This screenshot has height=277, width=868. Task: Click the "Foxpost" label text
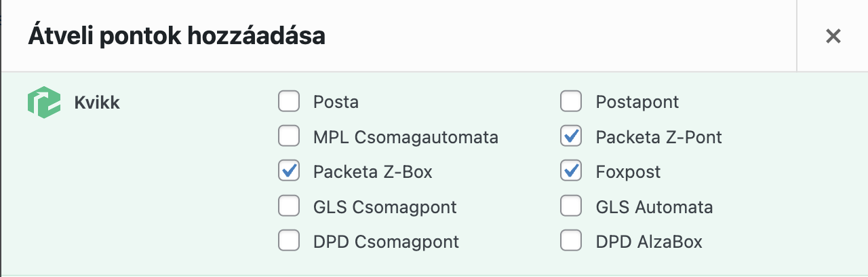click(x=628, y=172)
